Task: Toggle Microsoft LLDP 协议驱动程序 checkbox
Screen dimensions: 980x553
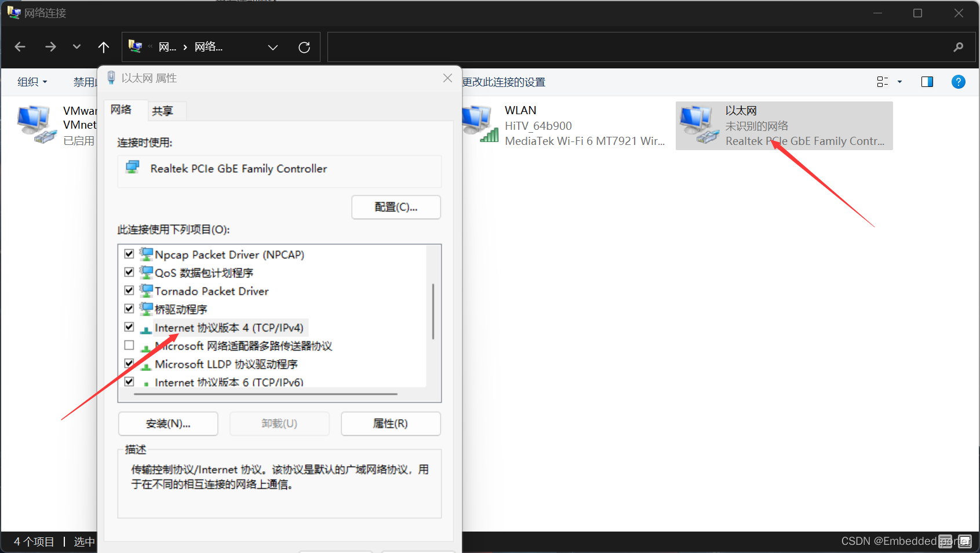Action: click(x=129, y=363)
